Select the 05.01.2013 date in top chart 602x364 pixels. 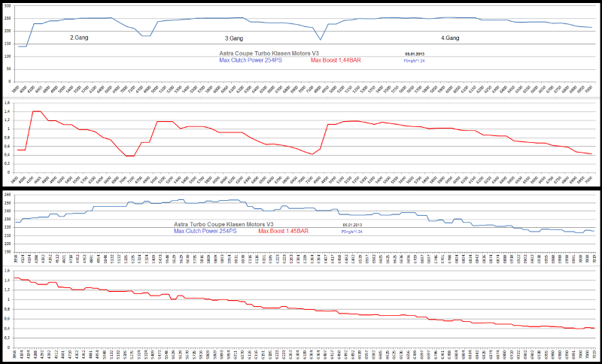tap(415, 55)
